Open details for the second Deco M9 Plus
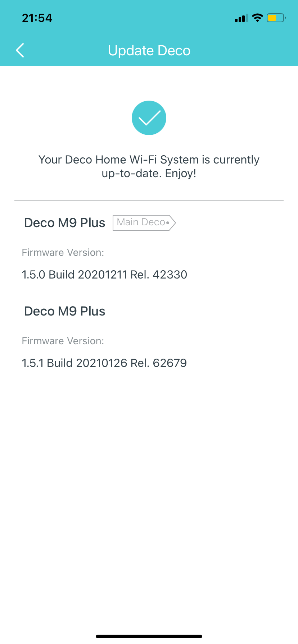This screenshot has height=644, width=298. tap(64, 311)
